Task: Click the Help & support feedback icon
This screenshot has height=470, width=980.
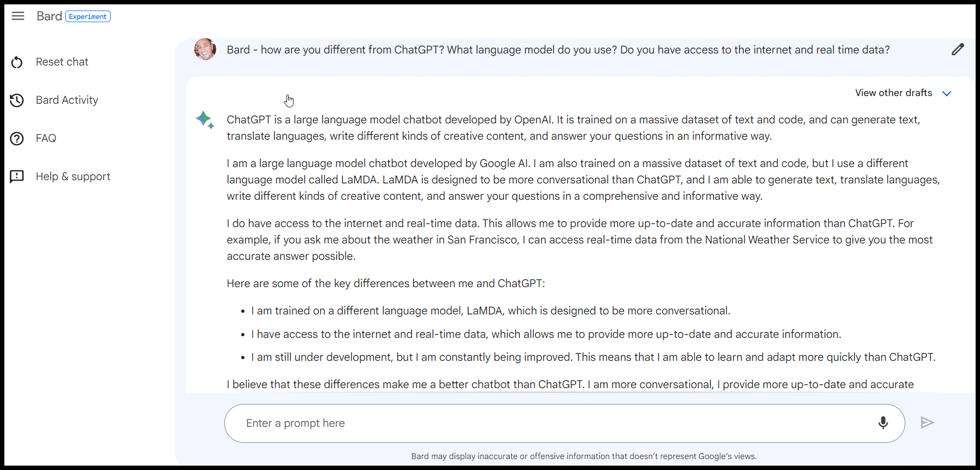Action: (x=17, y=177)
